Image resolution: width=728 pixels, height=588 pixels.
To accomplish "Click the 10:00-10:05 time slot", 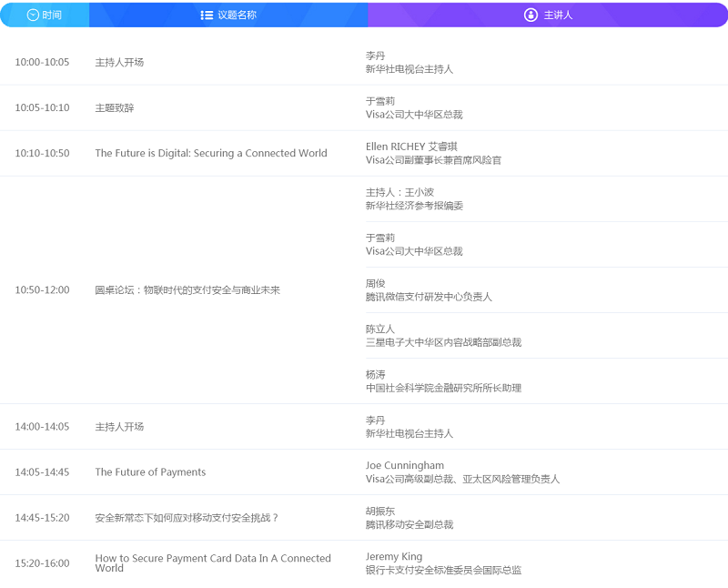I will tap(42, 62).
